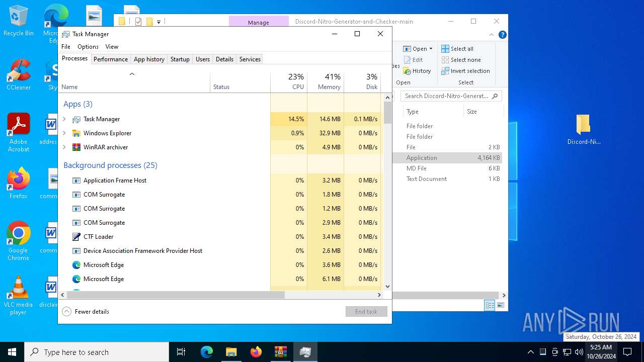The height and width of the screenshot is (362, 644).
Task: Expand the Task Manager process row
Action: click(x=64, y=119)
